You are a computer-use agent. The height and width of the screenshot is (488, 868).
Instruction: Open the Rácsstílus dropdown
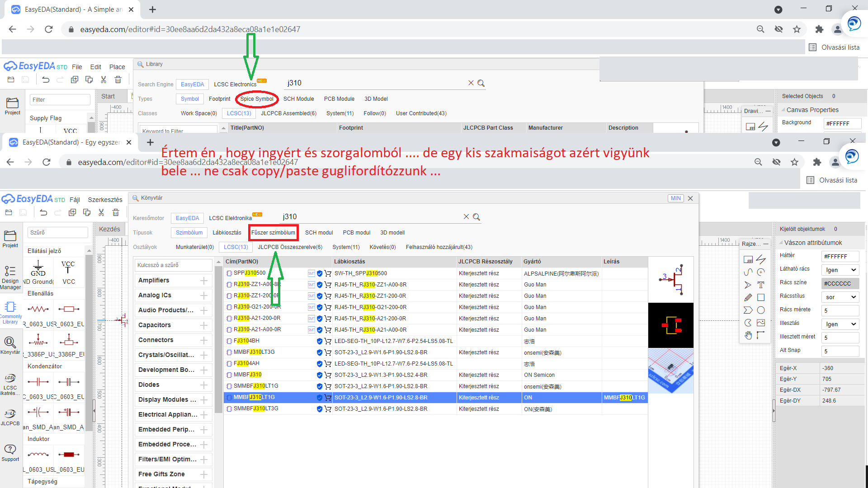click(x=840, y=297)
